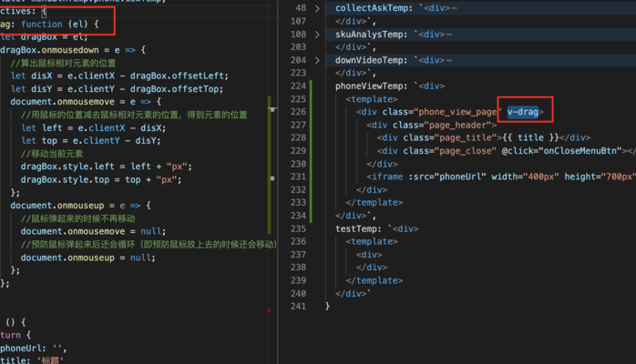Click the 'let left = e.clientX' line
This screenshot has width=636, height=364.
click(x=93, y=128)
